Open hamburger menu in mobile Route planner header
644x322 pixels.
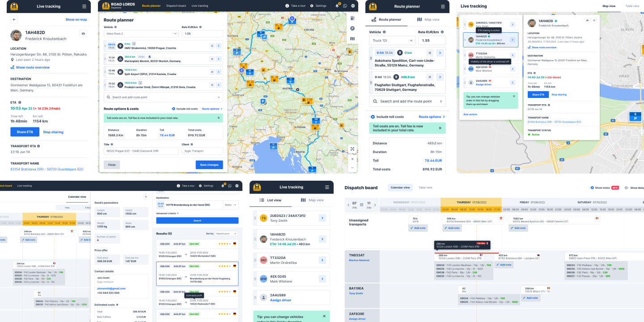[x=443, y=7]
